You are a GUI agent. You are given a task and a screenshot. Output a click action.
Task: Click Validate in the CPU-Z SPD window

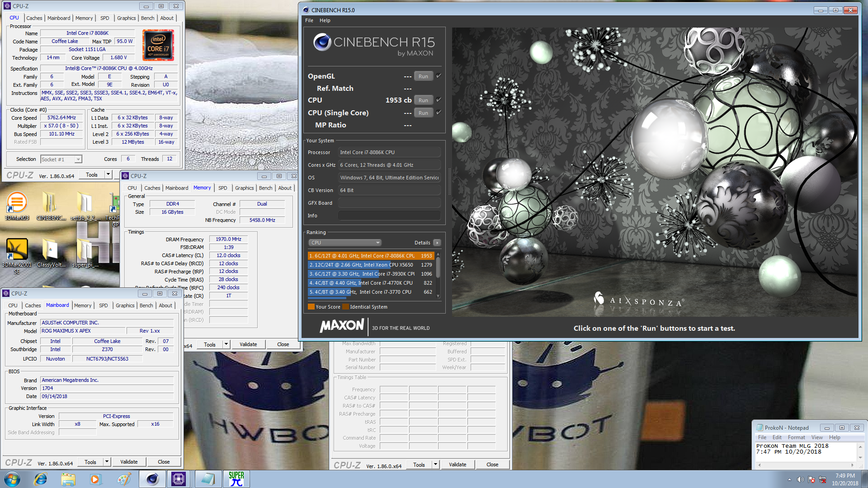[x=458, y=465]
